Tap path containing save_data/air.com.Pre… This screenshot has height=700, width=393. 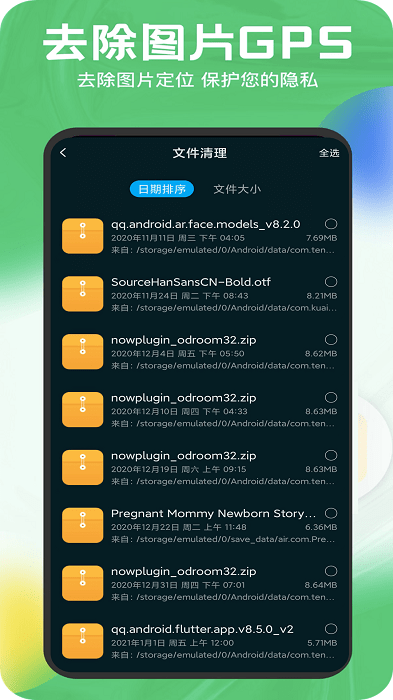223,539
